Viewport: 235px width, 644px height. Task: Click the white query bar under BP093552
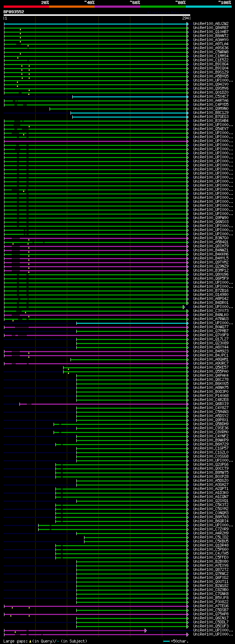(x=97, y=15)
